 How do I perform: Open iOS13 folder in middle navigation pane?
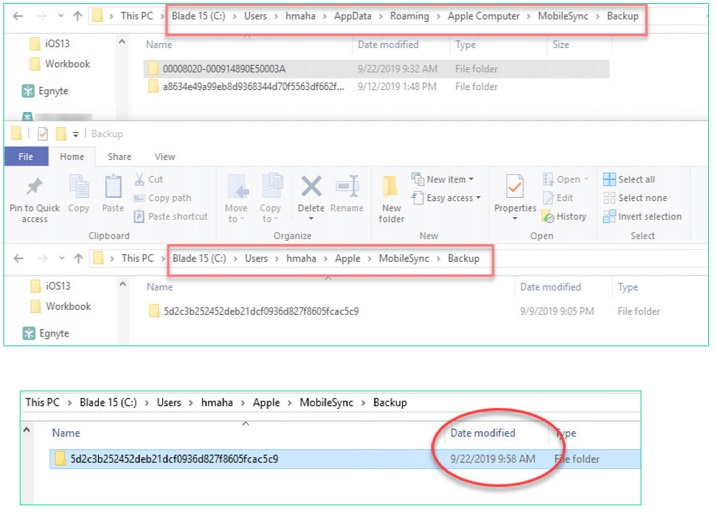[x=51, y=286]
